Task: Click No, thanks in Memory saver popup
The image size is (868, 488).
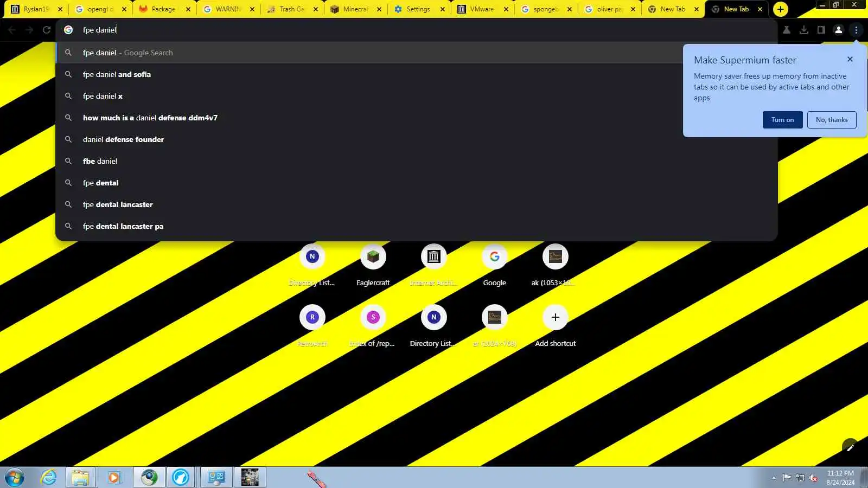Action: (832, 120)
